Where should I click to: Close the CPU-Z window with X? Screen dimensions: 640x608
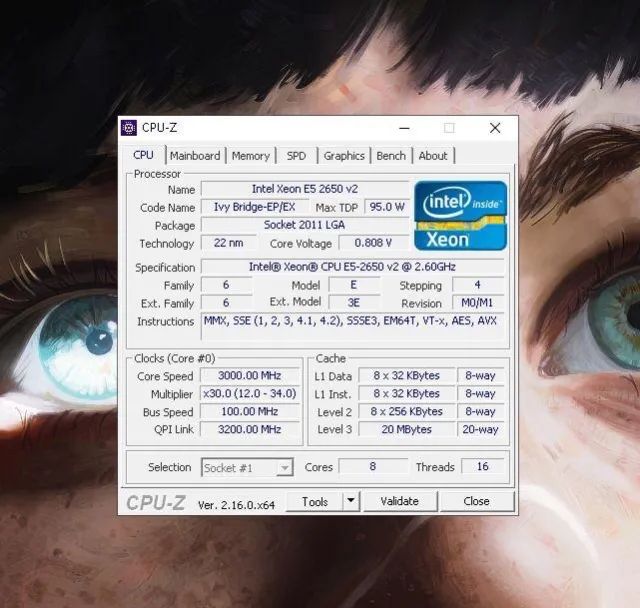click(x=495, y=128)
